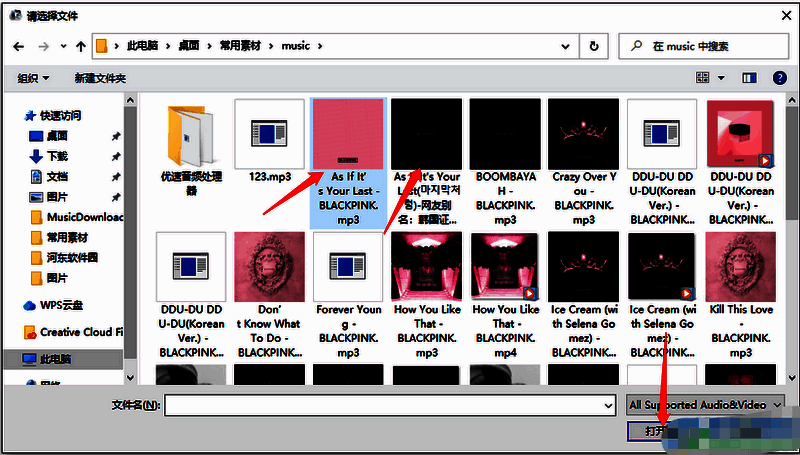This screenshot has width=800, height=455.
Task: Click 桌面 in the address path
Action: 188,46
